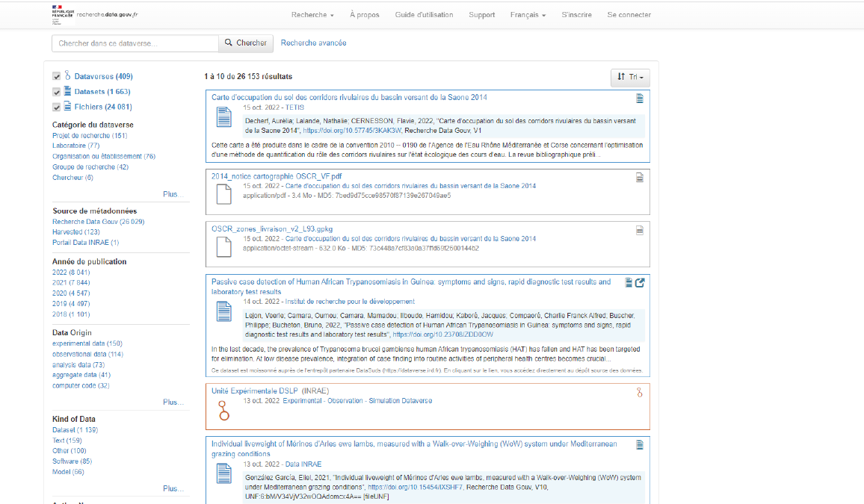Open the Support menu item

tap(482, 15)
